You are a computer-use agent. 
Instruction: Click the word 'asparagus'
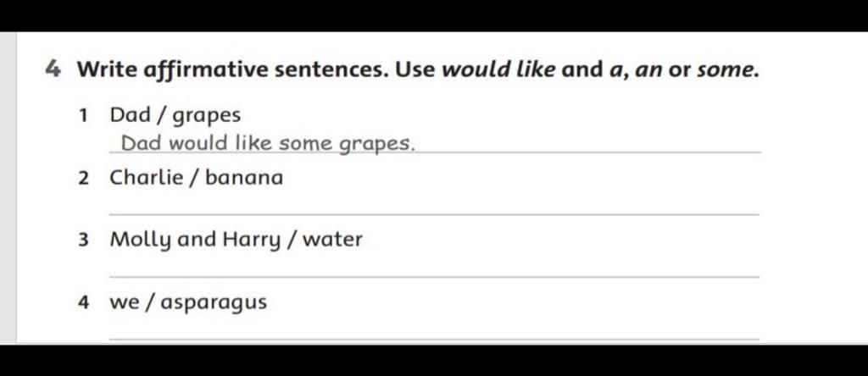214,303
